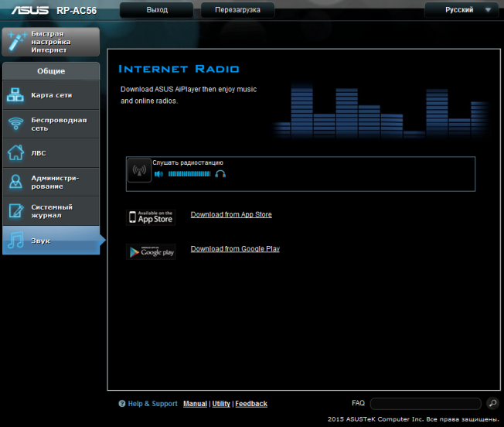Click the App Store badge

click(151, 217)
